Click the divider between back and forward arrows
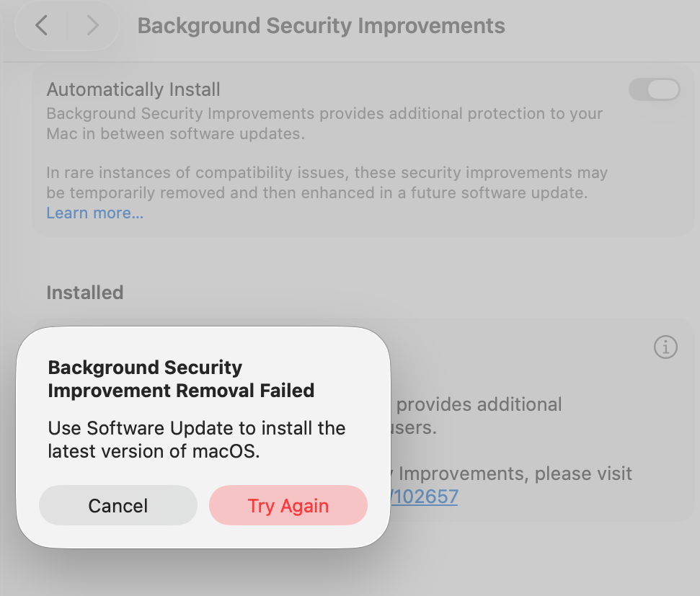 tap(67, 26)
